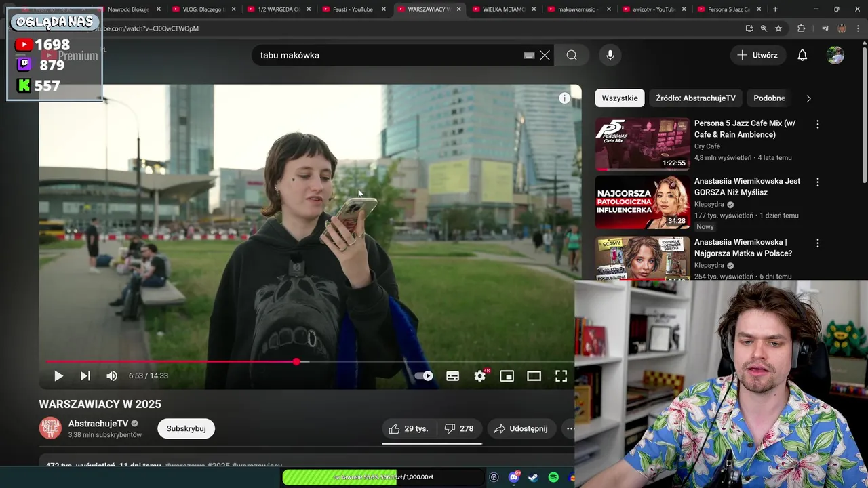Click the Subskrybuj button
Screen dimensions: 868x488
[x=186, y=428]
